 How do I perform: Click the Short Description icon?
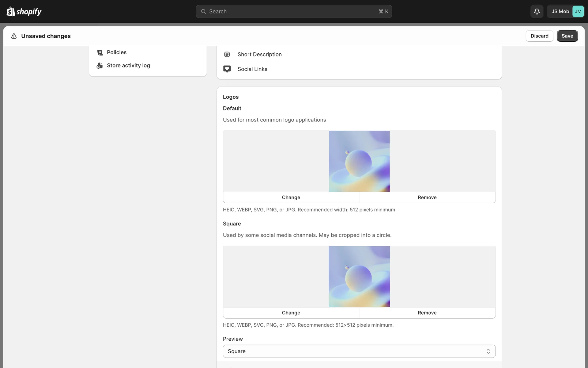pos(227,54)
